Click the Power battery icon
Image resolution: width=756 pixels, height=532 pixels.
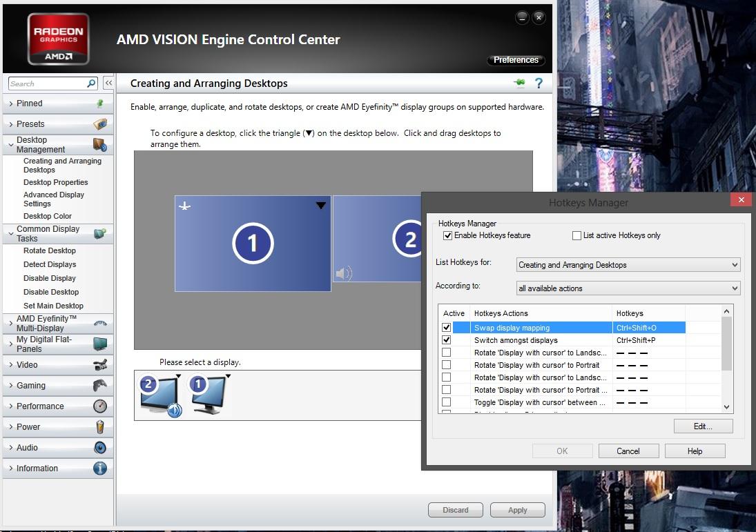pos(100,427)
